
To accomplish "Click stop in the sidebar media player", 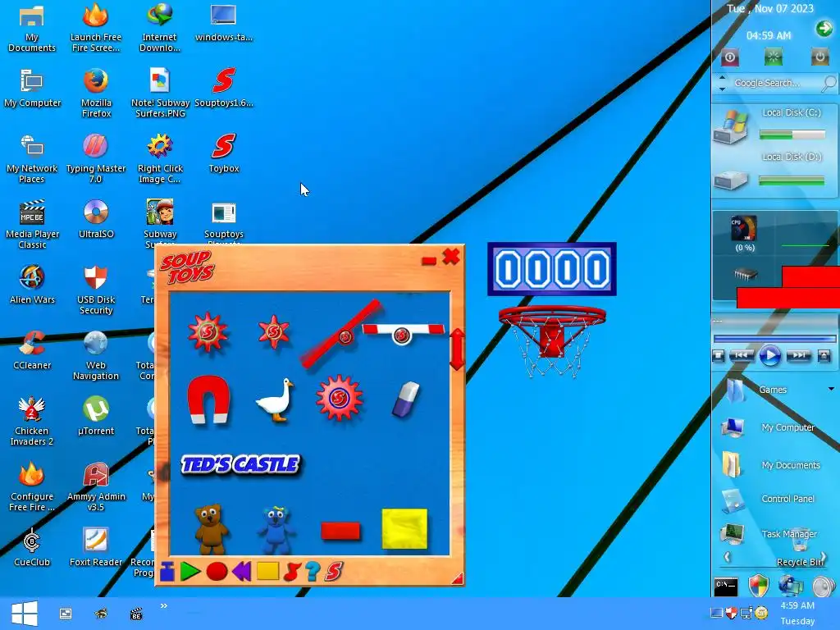I will pyautogui.click(x=719, y=356).
